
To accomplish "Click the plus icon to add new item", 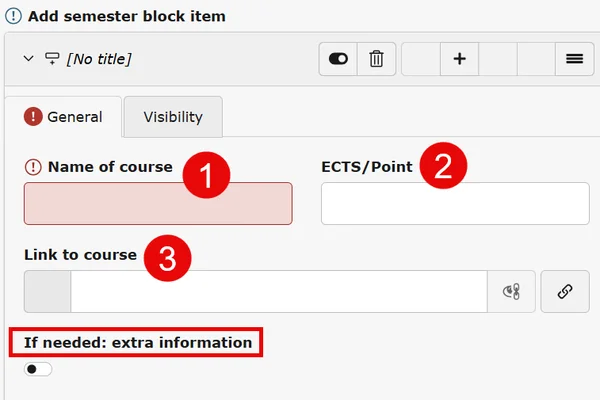I will (x=459, y=59).
